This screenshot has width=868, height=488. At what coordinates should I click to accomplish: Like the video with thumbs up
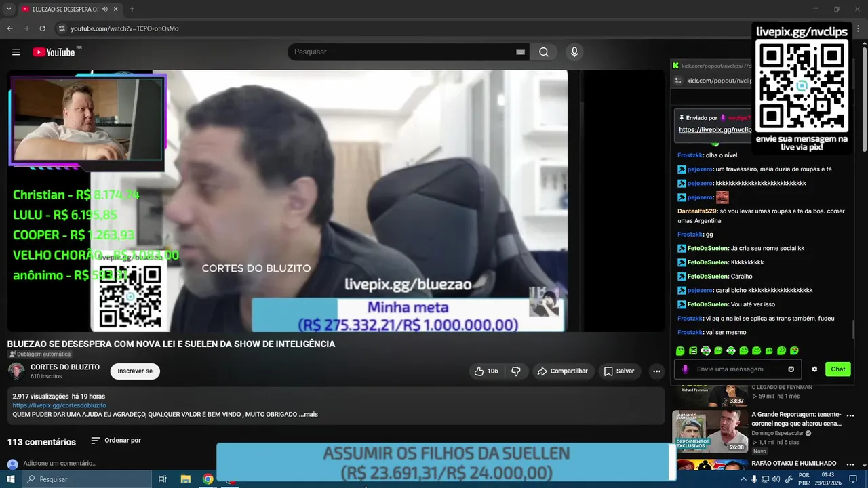pyautogui.click(x=488, y=371)
